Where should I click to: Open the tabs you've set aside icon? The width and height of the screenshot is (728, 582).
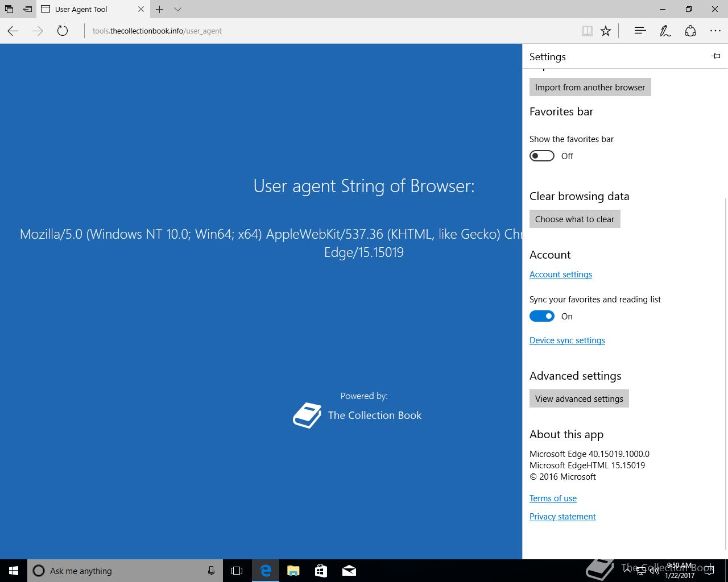click(x=9, y=9)
